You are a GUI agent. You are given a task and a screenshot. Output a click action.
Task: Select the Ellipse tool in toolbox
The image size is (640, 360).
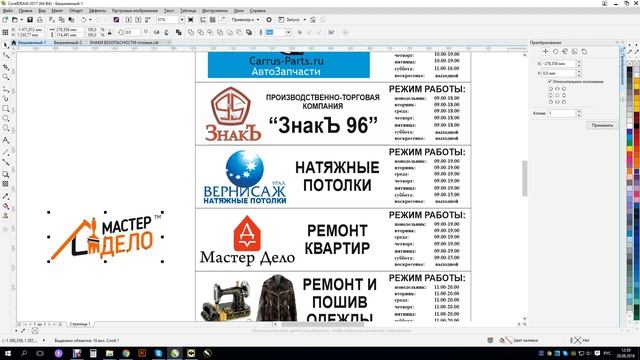coord(5,118)
